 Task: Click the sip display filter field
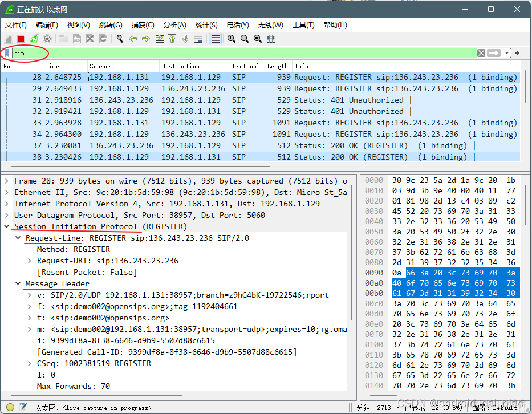tap(244, 53)
